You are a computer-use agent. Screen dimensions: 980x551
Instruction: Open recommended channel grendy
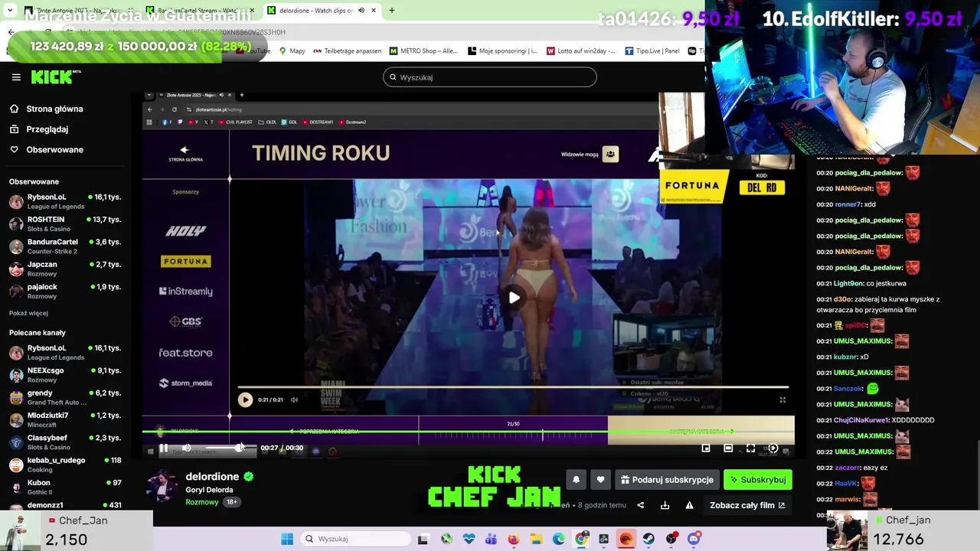tap(65, 397)
